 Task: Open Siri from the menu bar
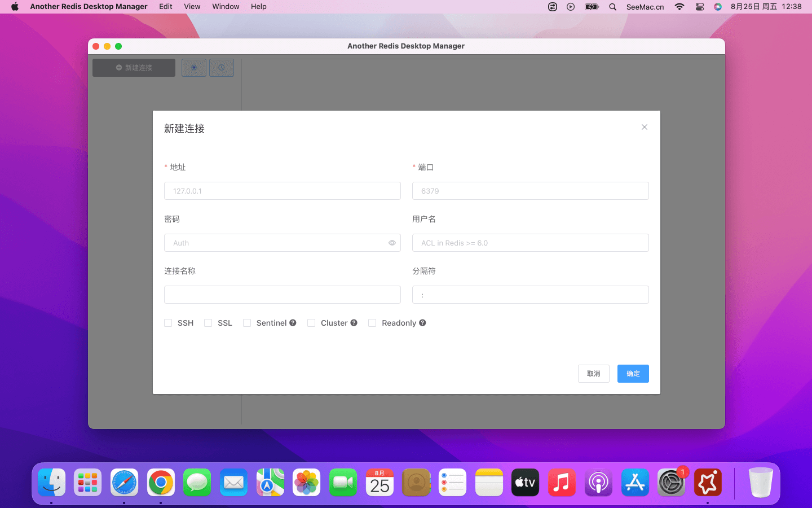pyautogui.click(x=718, y=7)
